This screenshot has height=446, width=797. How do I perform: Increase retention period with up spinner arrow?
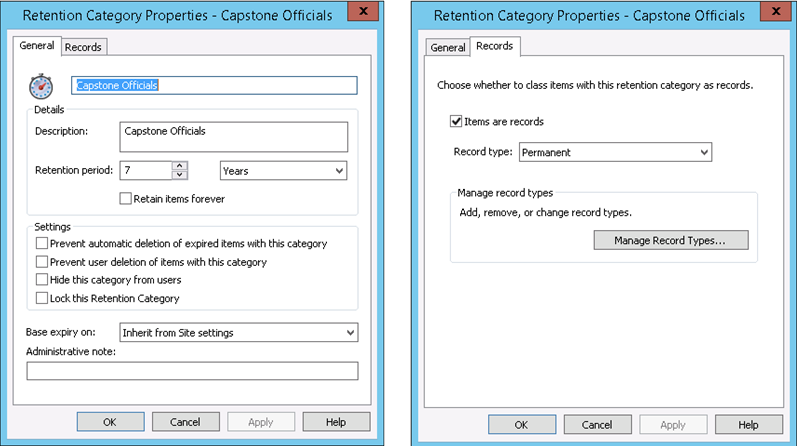tap(179, 166)
